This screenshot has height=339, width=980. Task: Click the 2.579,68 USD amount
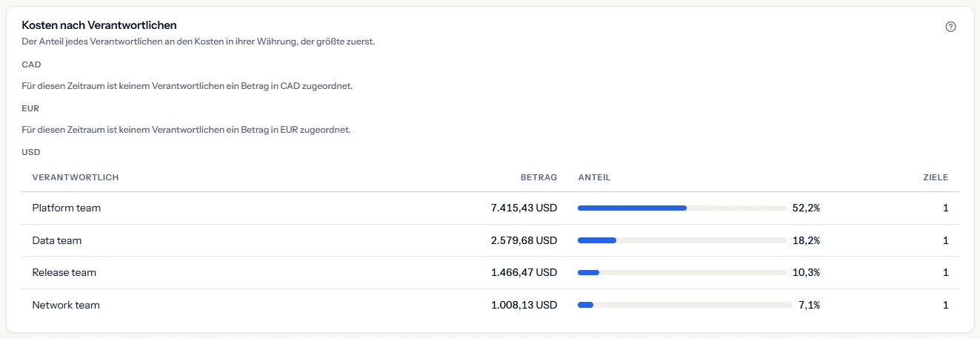pos(524,241)
